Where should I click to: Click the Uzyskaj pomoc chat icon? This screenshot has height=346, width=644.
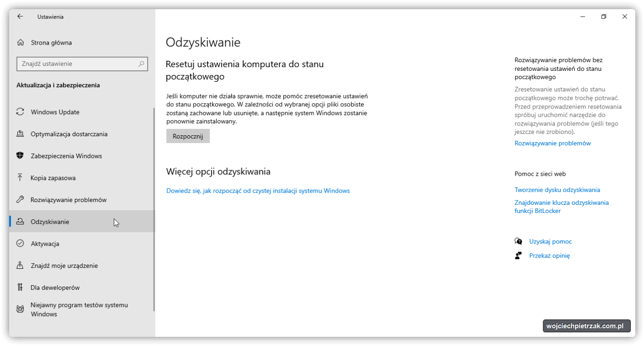coord(518,242)
